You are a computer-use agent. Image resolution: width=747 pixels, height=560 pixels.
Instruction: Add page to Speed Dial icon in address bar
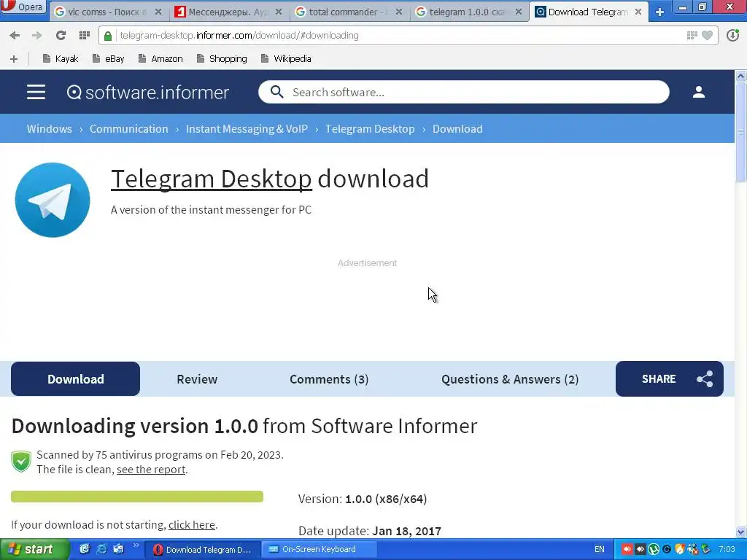pos(692,35)
